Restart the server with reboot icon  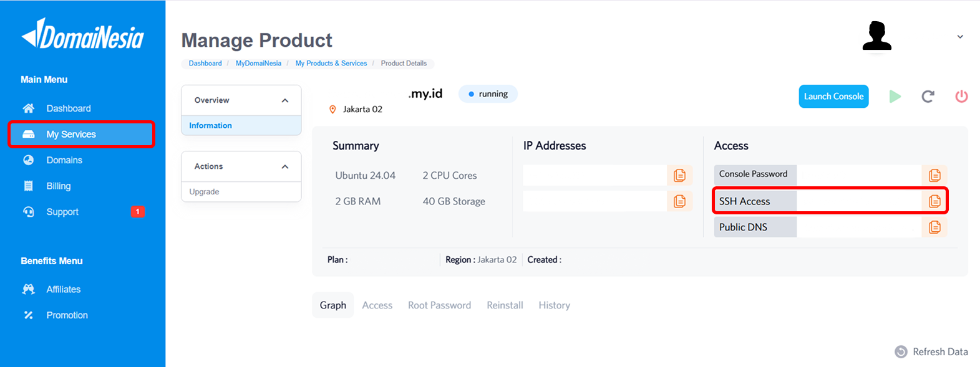[928, 97]
